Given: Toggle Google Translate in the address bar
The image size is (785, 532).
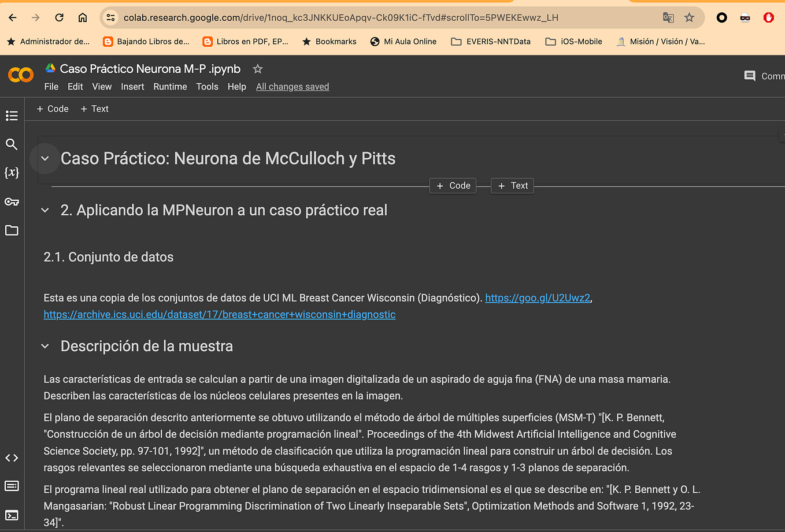Looking at the screenshot, I should [x=668, y=18].
